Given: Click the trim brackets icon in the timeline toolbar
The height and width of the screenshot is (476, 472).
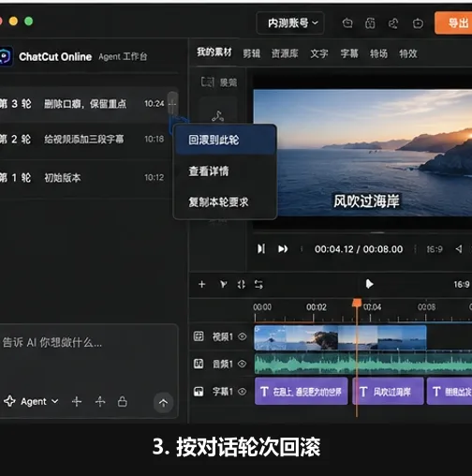Looking at the screenshot, I should 241,284.
